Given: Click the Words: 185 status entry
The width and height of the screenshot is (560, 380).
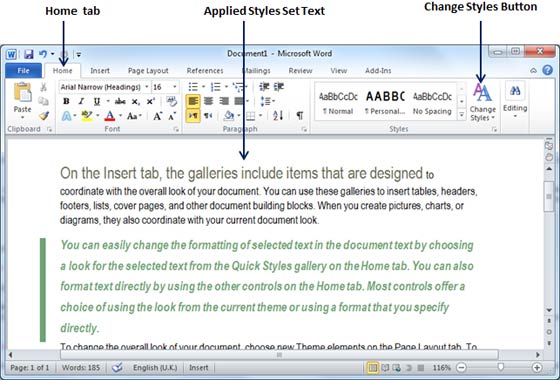Looking at the screenshot, I should (x=81, y=368).
